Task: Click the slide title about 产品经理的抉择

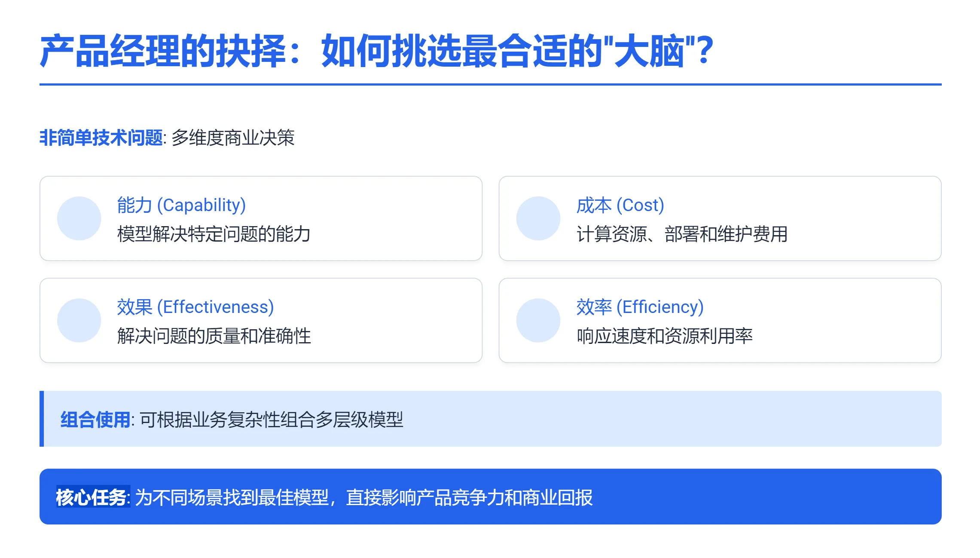Action: (x=376, y=51)
